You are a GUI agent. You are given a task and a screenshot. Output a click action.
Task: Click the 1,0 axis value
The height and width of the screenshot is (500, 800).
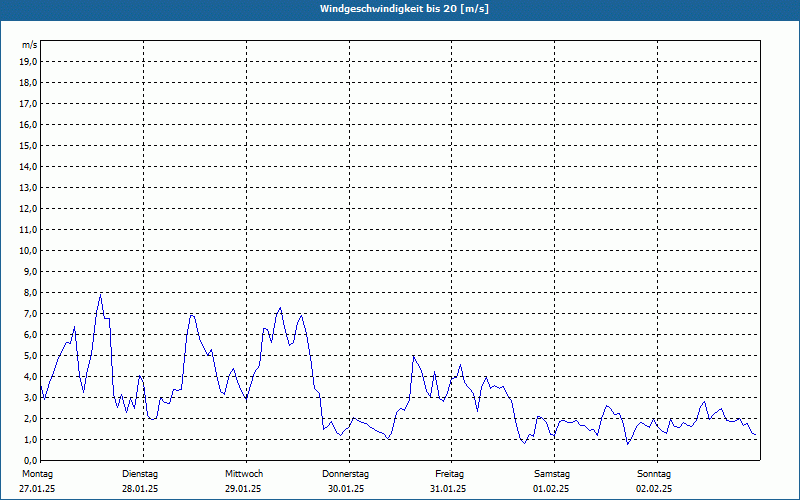point(30,439)
